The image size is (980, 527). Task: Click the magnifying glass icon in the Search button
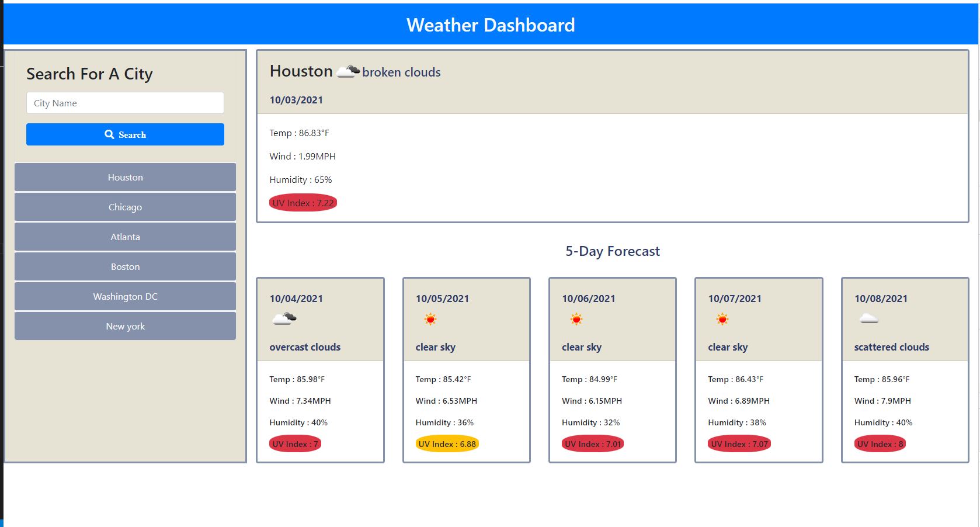109,134
